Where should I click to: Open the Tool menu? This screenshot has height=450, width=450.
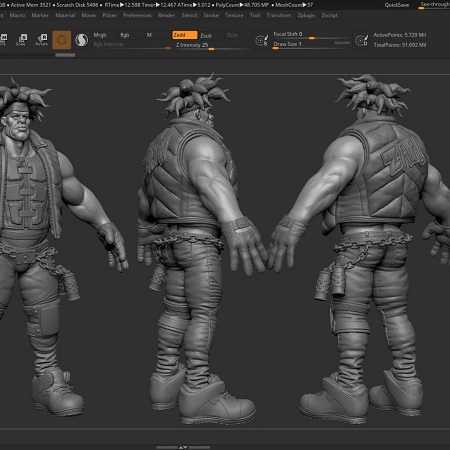[255, 15]
